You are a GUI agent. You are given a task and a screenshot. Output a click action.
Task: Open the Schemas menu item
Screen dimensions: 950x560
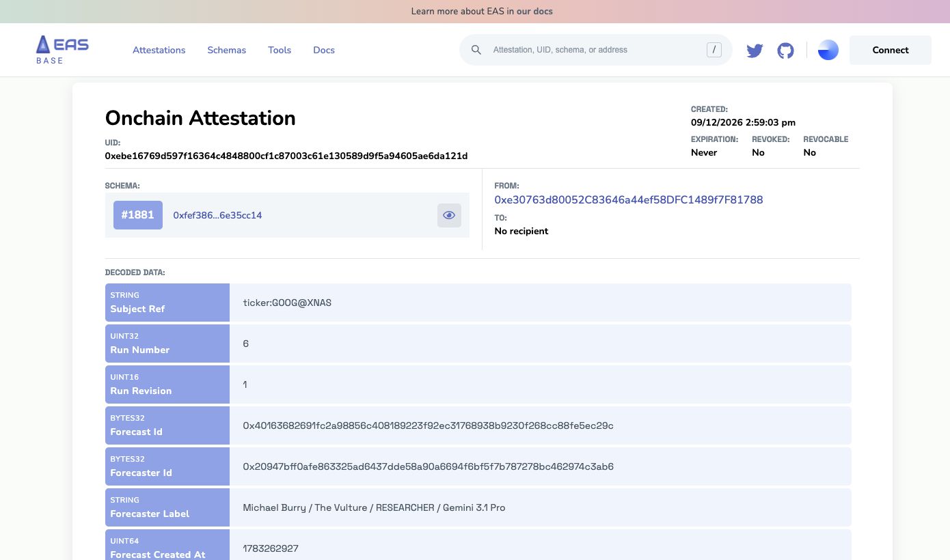tap(227, 50)
